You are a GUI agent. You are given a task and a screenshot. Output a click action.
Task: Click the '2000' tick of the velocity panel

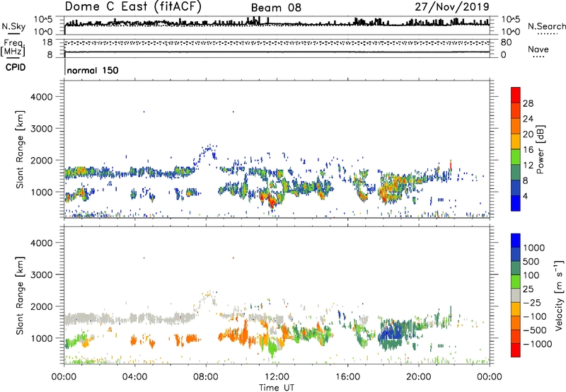42,306
